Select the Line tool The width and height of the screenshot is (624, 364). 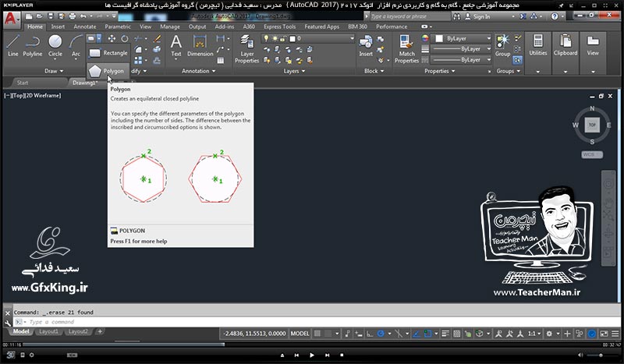click(x=12, y=45)
